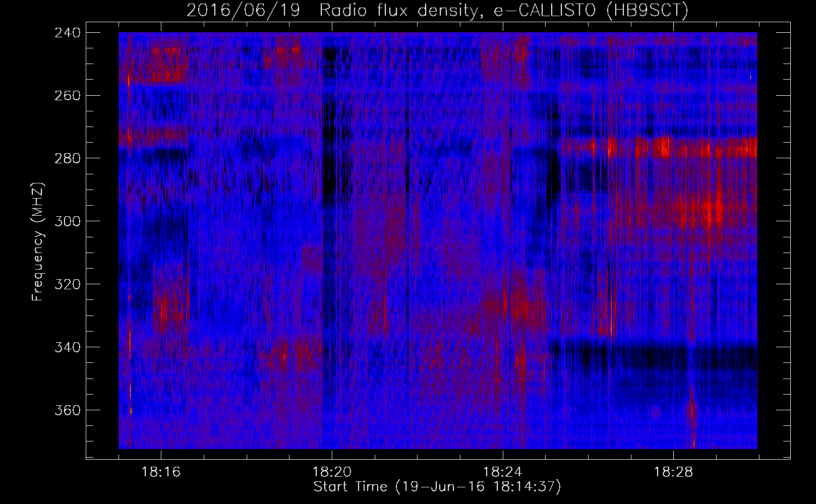
Task: Click the 300 frequency tick label
Action: point(67,222)
